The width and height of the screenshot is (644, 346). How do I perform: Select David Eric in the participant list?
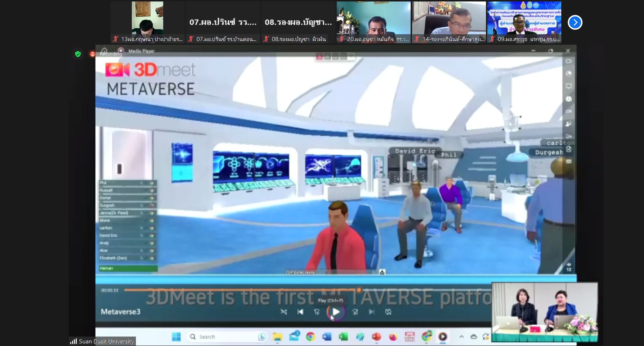(128, 235)
